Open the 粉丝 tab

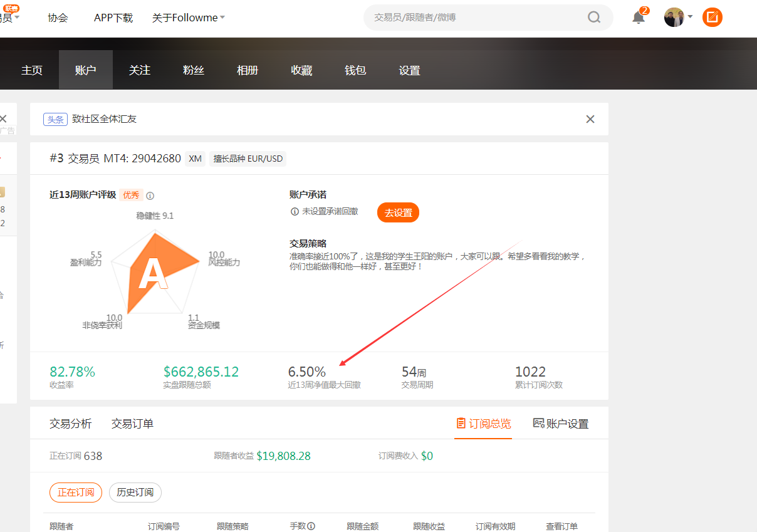pos(194,70)
